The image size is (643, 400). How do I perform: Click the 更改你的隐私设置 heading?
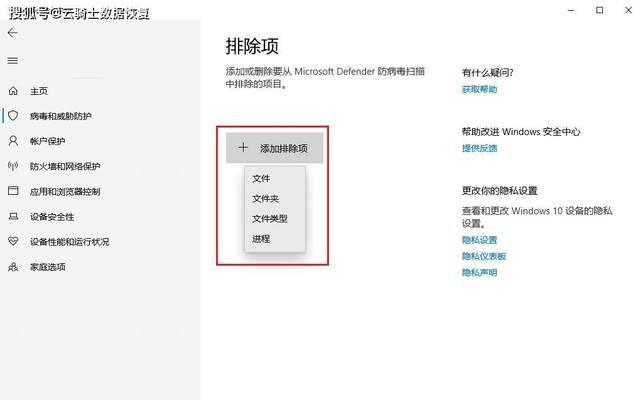tap(499, 191)
